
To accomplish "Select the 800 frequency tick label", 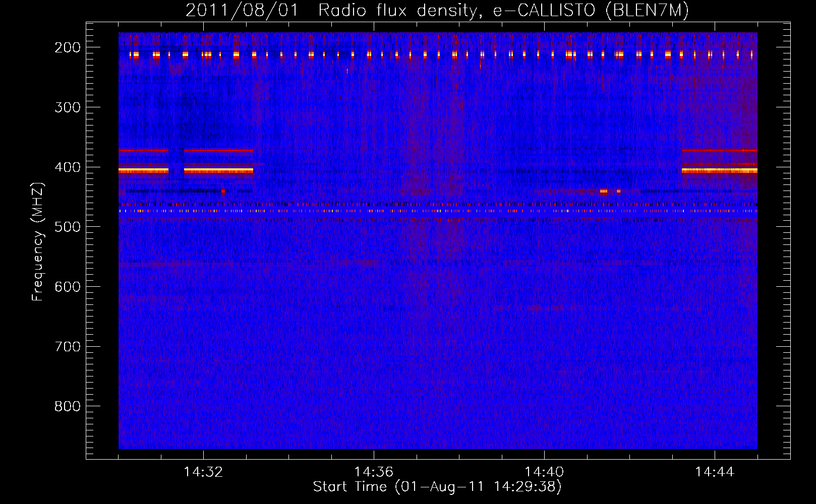I will (x=68, y=406).
